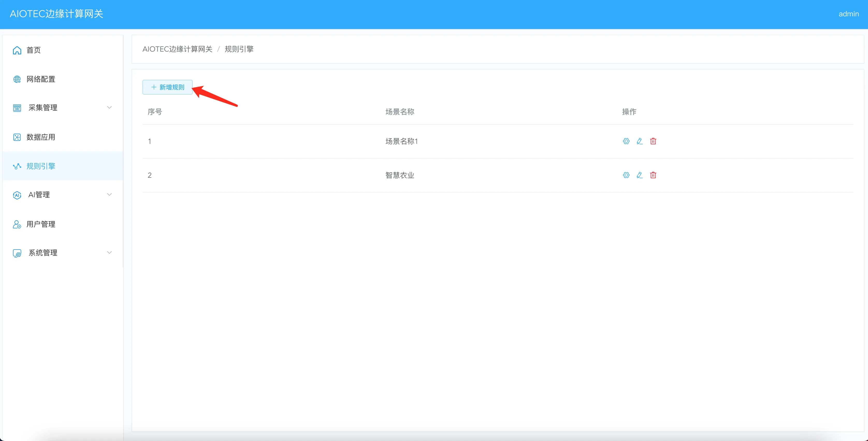
Task: Click AIOTEC边缘计算网关 breadcrumb link
Action: pyautogui.click(x=177, y=49)
